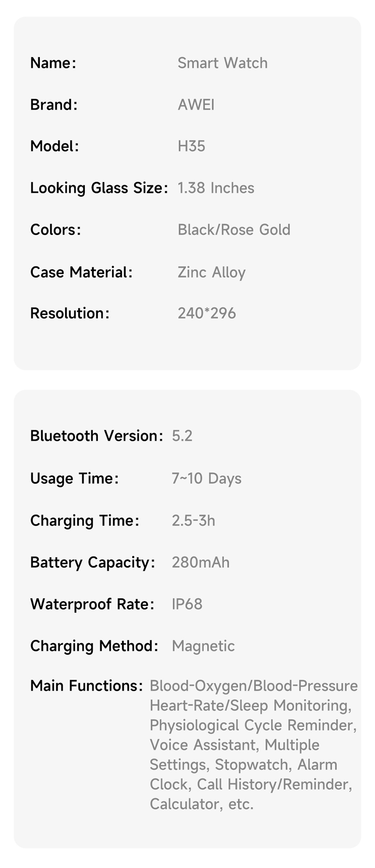Screen dimensions: 375x868
Task: Click the Name label
Action: tap(53, 63)
